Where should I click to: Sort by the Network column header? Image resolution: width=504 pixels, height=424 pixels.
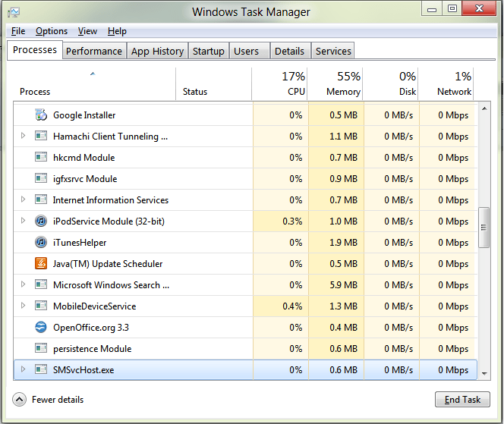[446, 84]
